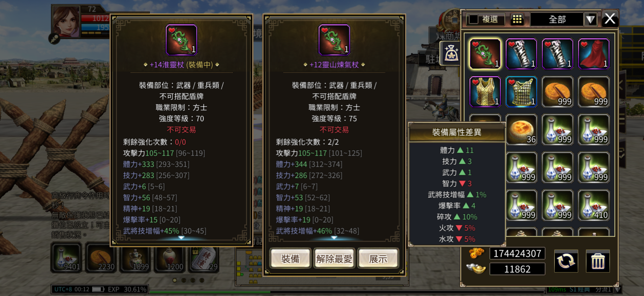Expand more stats arrow on 淮靈杖 panel
This screenshot has height=296, width=644.
click(x=181, y=238)
